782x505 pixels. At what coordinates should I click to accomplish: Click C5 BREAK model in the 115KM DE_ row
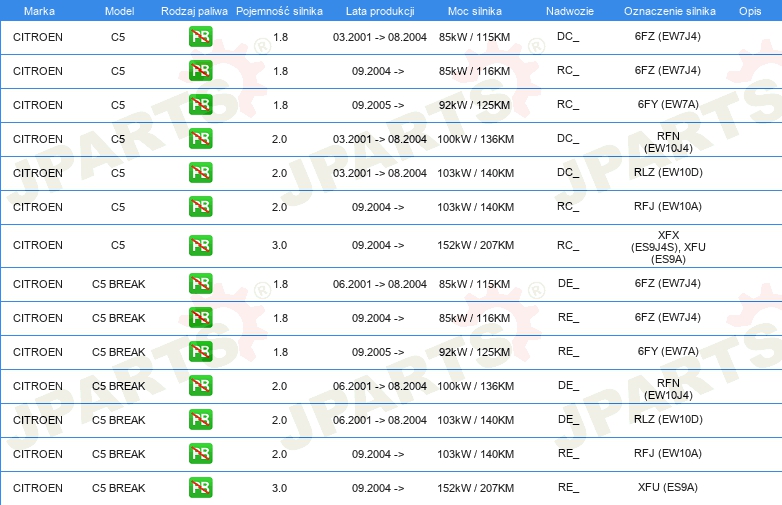click(x=119, y=284)
